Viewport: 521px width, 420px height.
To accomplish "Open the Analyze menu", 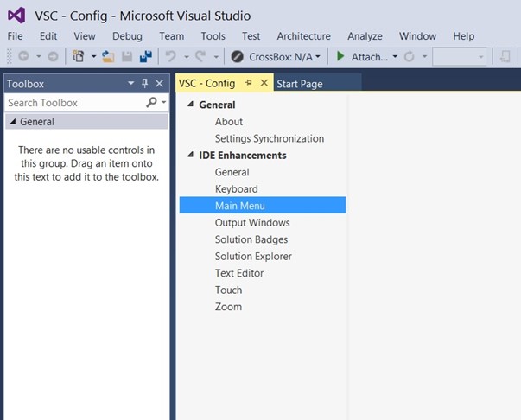I will pos(365,36).
